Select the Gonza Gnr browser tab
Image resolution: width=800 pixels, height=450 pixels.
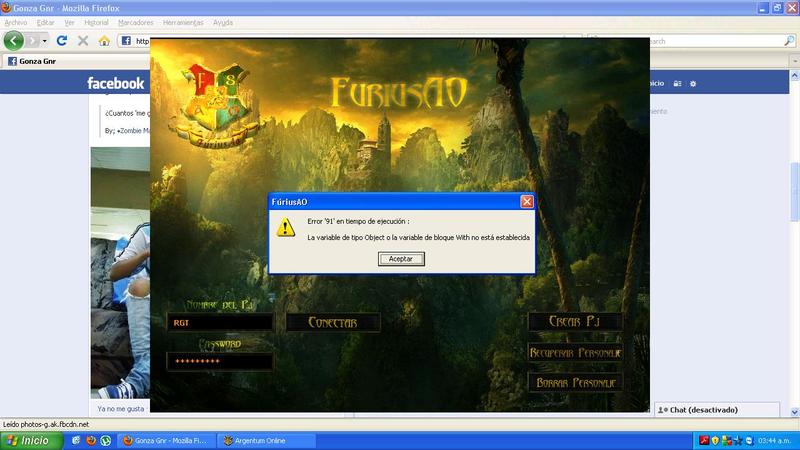(x=77, y=61)
